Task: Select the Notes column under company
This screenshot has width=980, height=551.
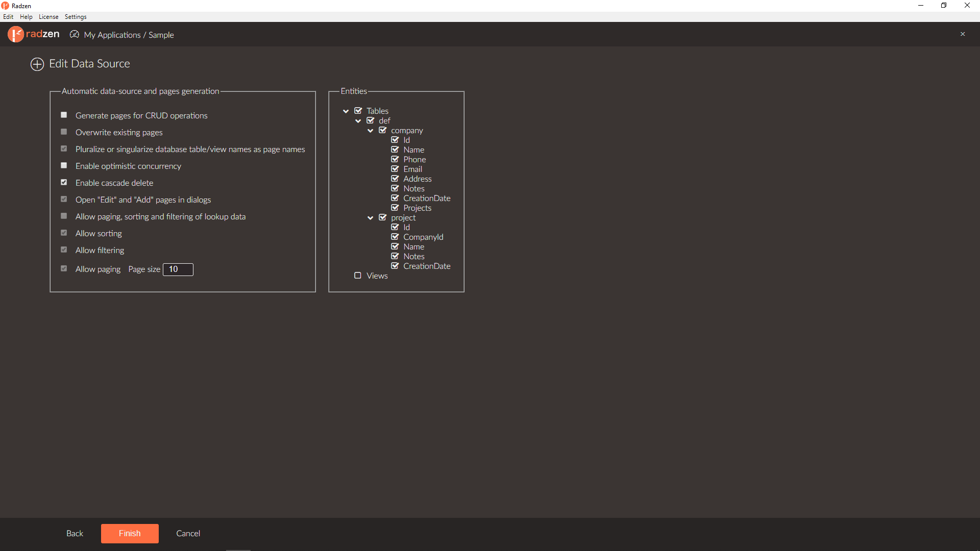Action: [x=413, y=188]
